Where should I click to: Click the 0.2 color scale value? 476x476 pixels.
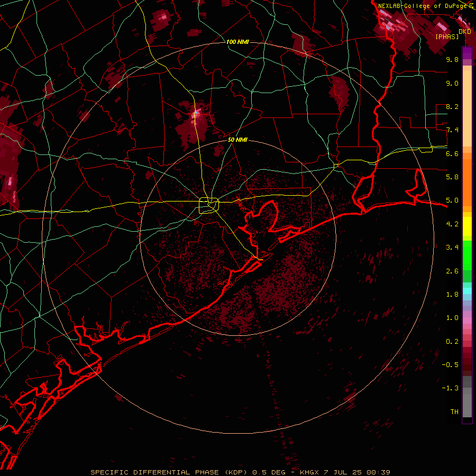pos(452,341)
